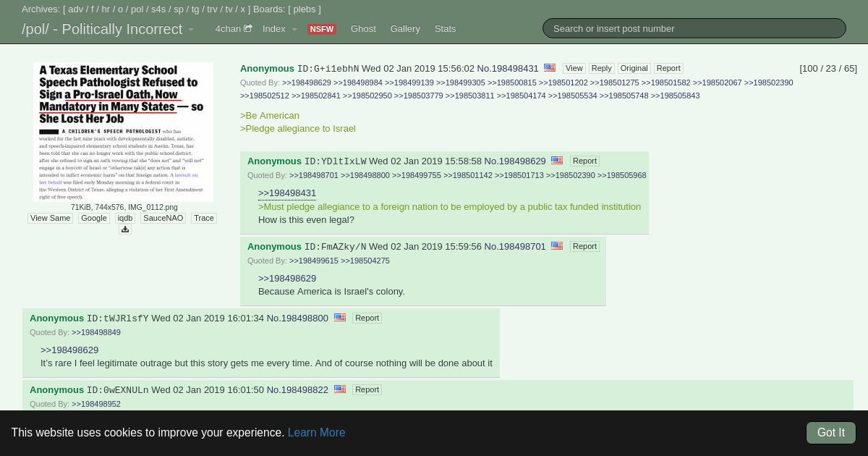
Task: Search the image on iqdb
Action: (x=125, y=218)
